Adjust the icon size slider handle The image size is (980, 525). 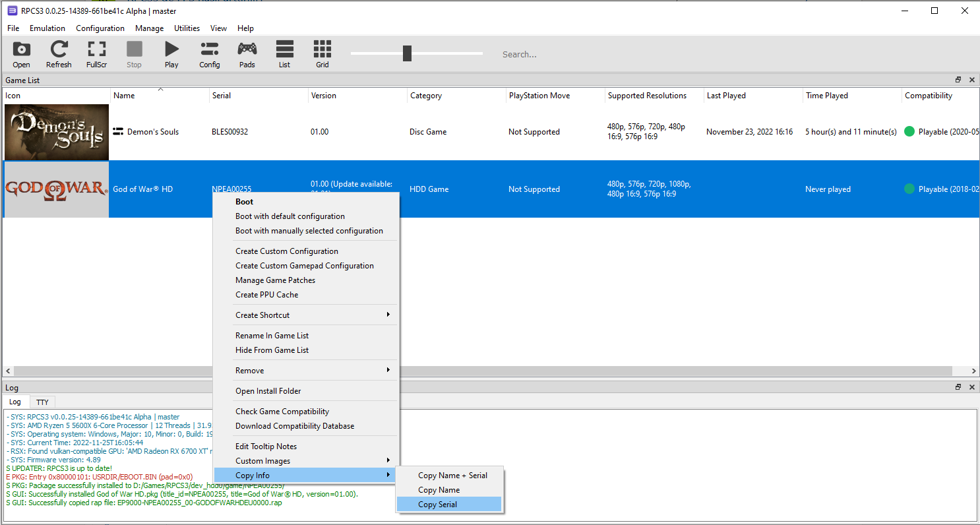point(407,53)
